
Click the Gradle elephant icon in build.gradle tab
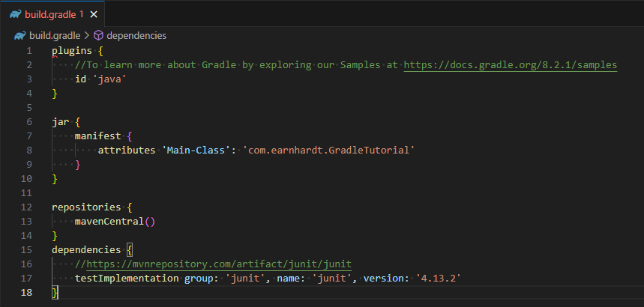point(16,14)
